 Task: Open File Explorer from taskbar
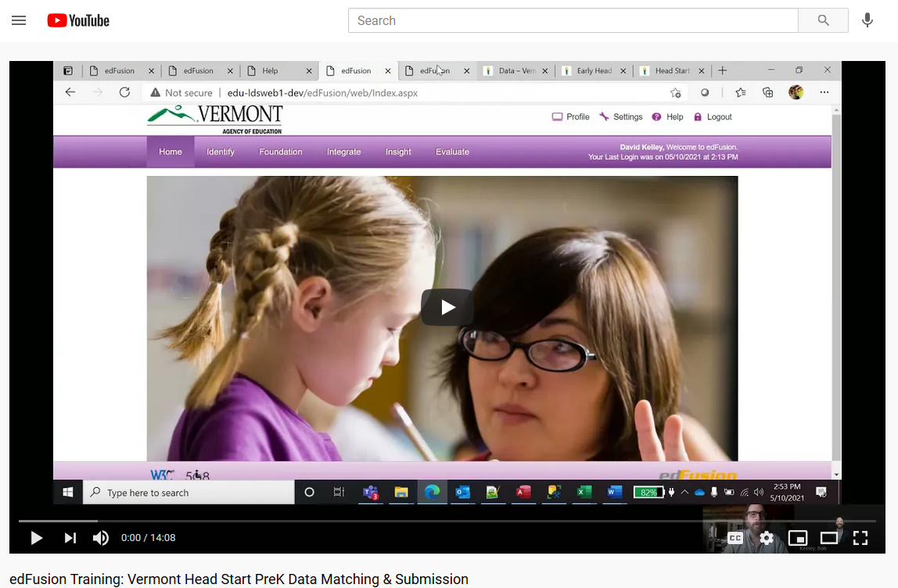[x=401, y=493]
